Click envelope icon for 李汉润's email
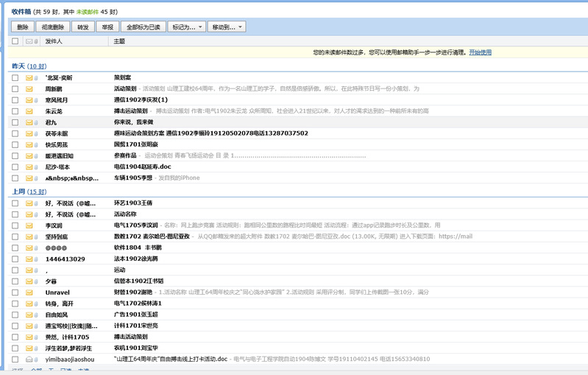Viewport: 588px width, 375px height. [29, 225]
